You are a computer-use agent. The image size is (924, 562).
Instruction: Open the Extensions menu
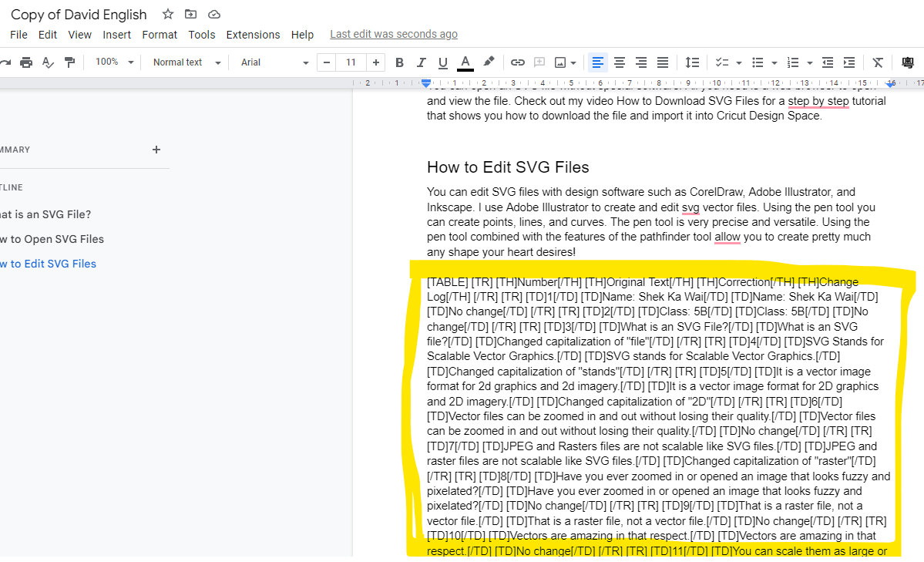pyautogui.click(x=253, y=35)
